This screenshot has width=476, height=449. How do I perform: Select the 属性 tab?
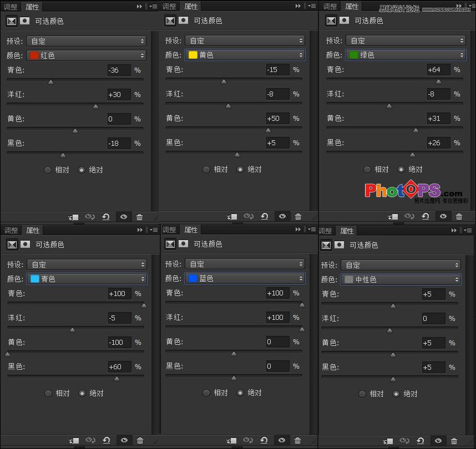[x=32, y=6]
